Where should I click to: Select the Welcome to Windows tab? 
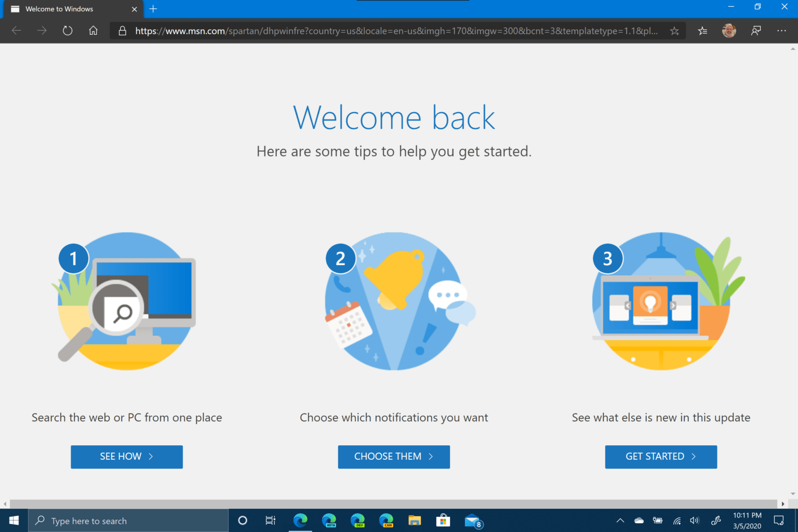[x=68, y=9]
